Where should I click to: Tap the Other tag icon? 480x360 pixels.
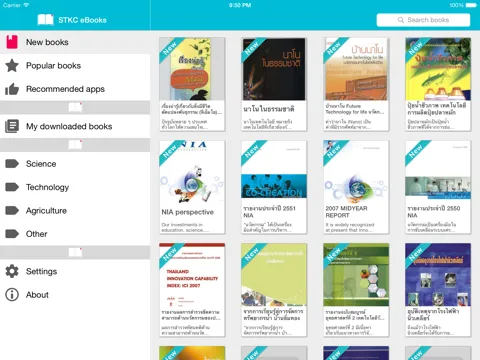(12, 234)
